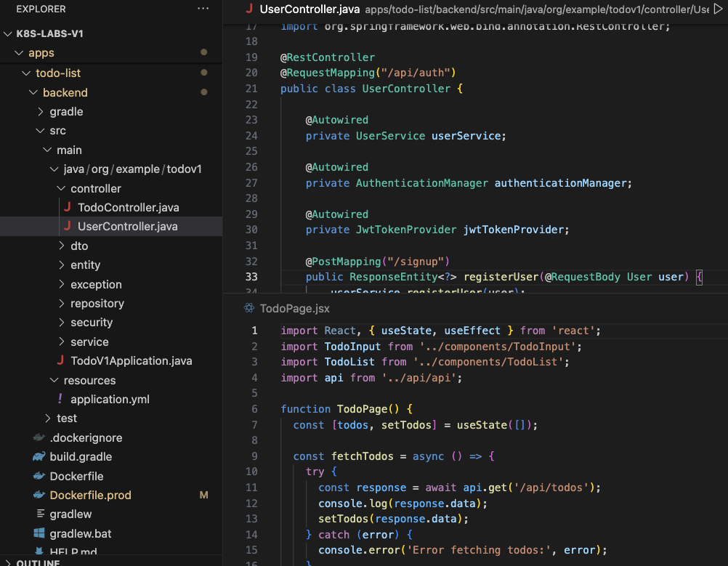
Task: Open gradlew.bat file
Action: point(81,533)
